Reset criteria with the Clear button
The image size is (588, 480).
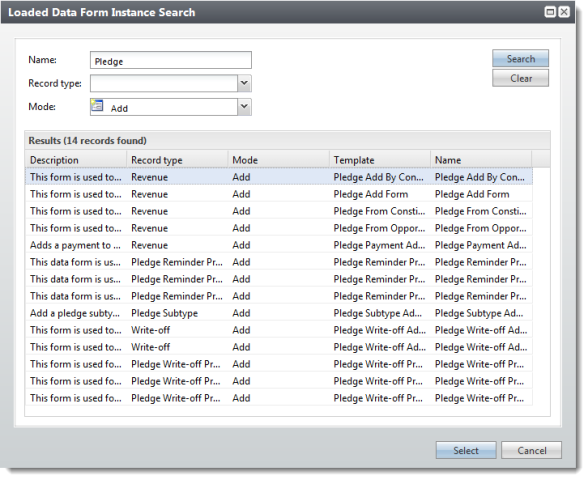(520, 78)
